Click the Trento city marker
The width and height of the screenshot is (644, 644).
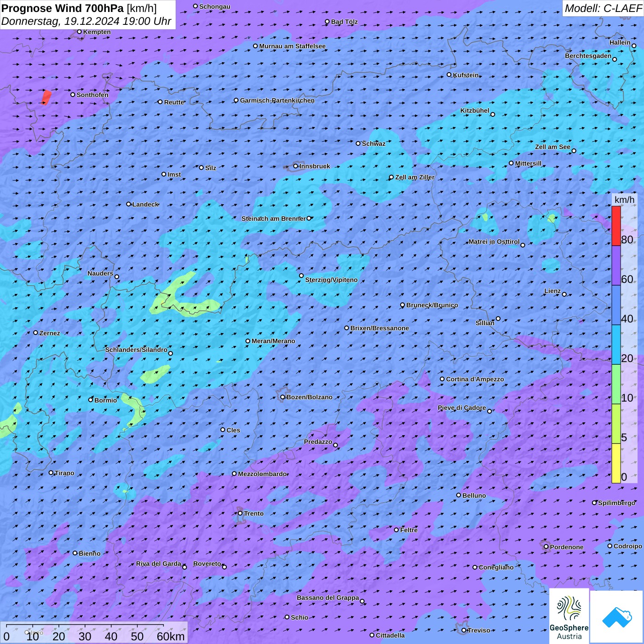[x=240, y=513]
